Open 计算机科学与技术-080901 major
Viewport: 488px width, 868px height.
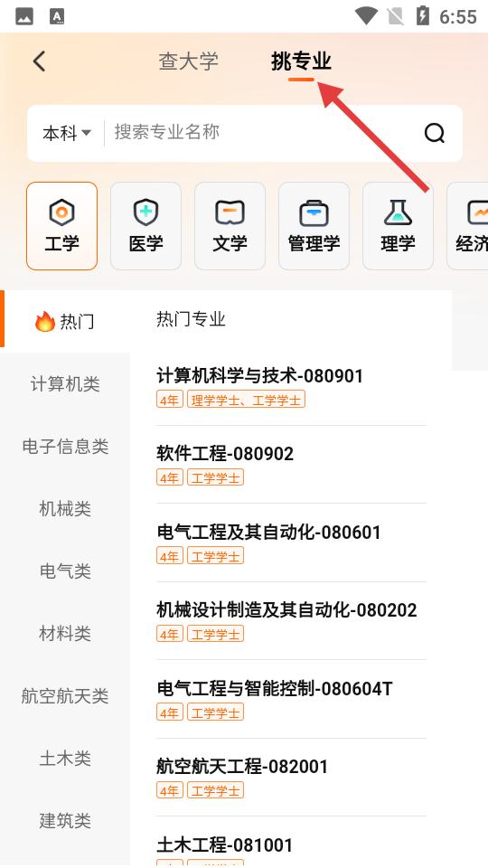point(291,387)
